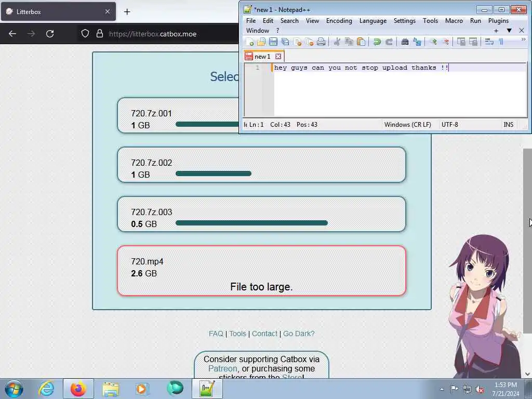Click the 720.7z.001 upload progress bar

coord(207,124)
